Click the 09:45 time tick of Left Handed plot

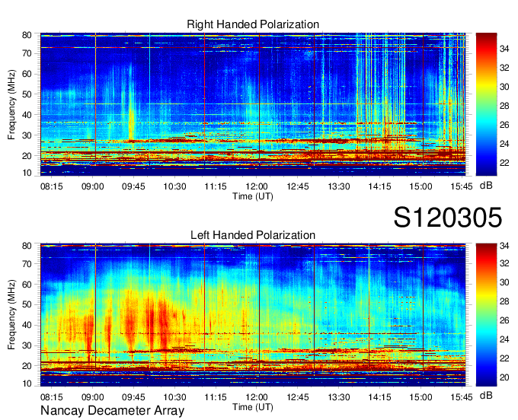(133, 397)
